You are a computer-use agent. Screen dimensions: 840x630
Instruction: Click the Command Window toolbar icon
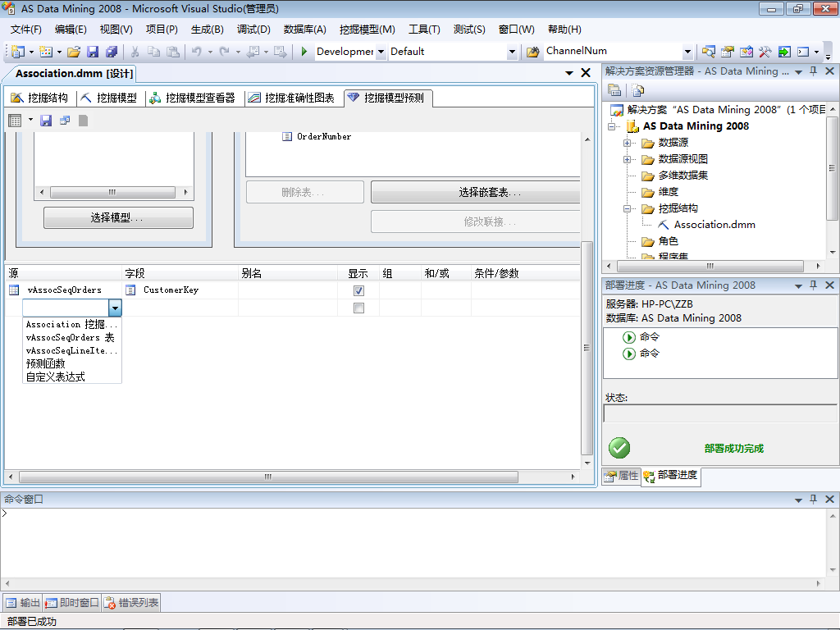coord(803,52)
